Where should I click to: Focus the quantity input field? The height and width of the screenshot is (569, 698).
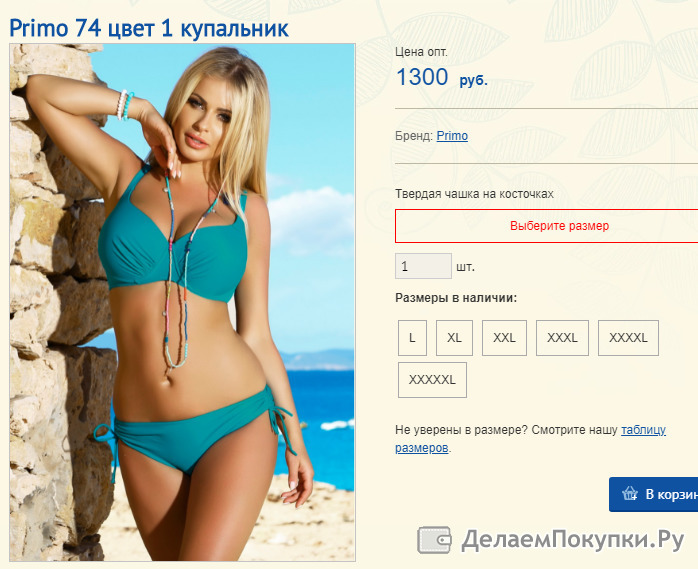coord(423,266)
